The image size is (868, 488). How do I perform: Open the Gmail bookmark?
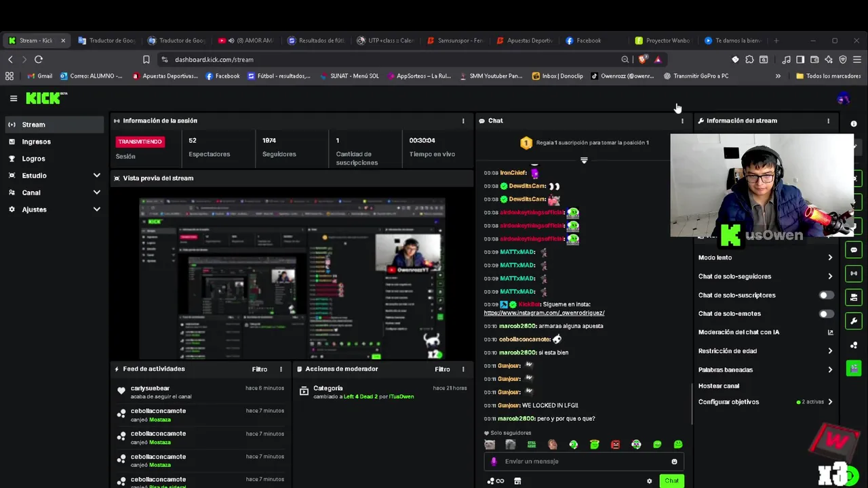point(39,76)
